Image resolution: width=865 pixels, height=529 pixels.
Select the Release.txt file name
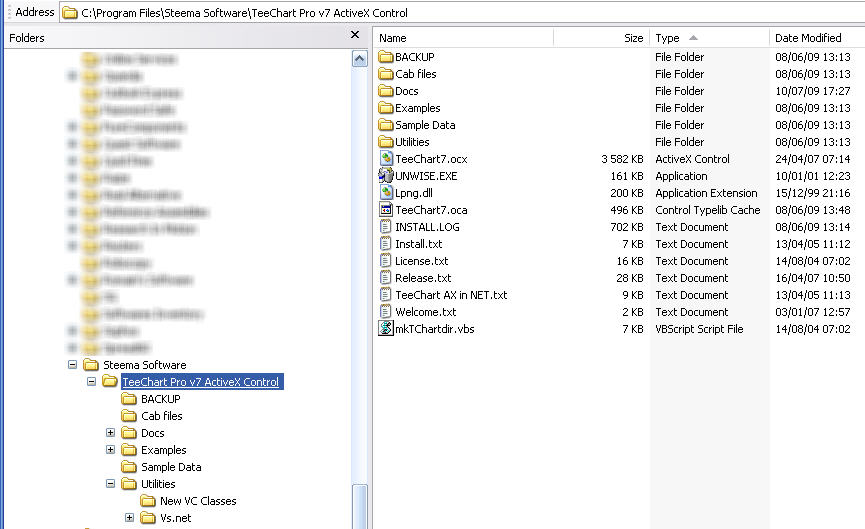[423, 279]
